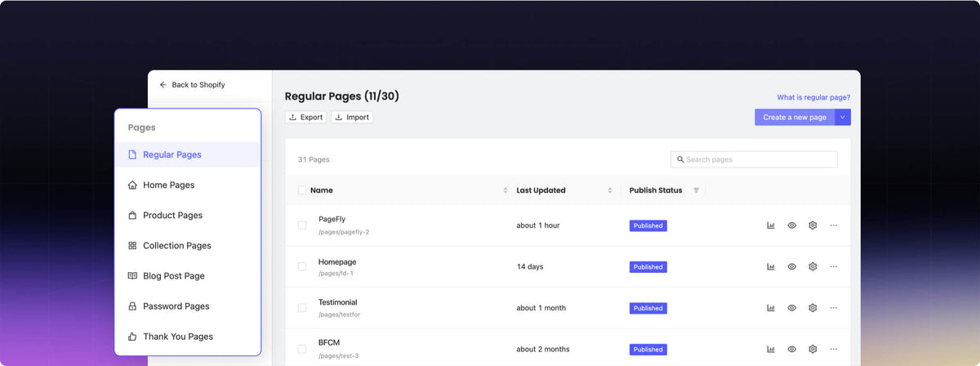Check the box next to Testimonial
The image size is (980, 366).
pos(302,308)
